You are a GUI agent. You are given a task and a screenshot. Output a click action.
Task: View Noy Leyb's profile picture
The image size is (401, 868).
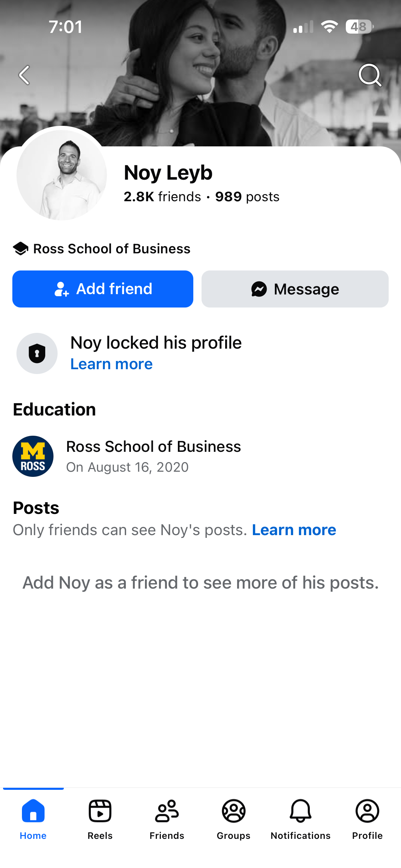pyautogui.click(x=62, y=175)
